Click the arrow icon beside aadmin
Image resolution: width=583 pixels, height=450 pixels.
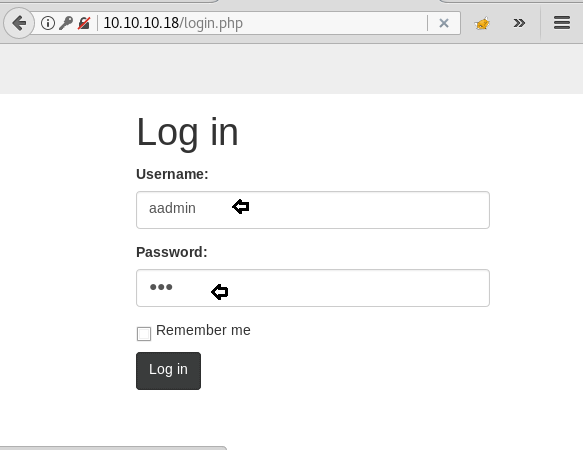pos(241,206)
